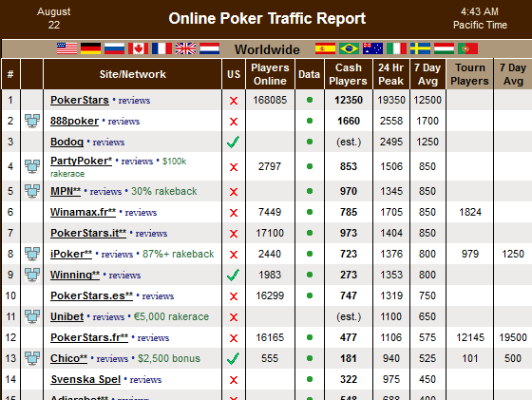Click the Worldwide region label

267,49
